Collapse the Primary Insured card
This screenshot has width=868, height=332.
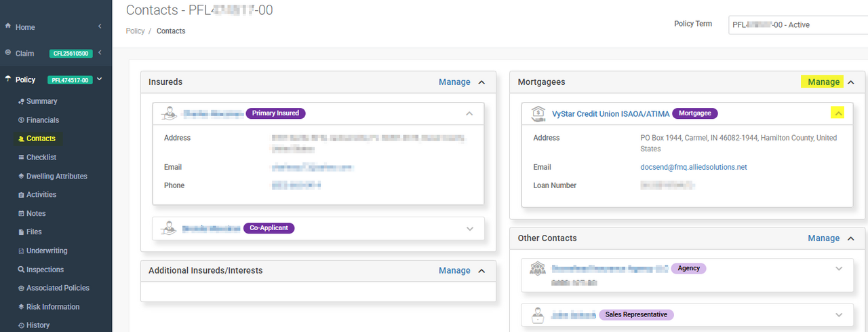(469, 113)
